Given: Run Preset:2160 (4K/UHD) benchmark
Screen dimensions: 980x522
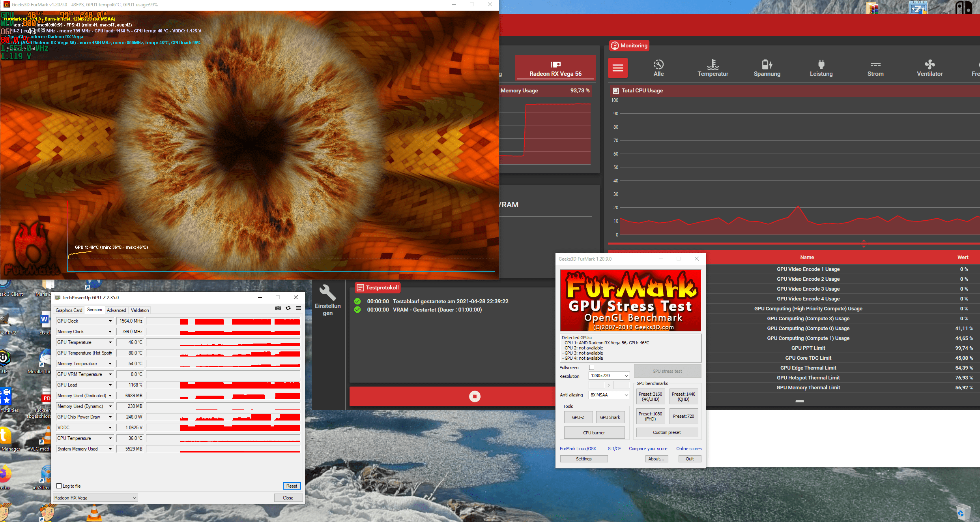Looking at the screenshot, I should click(x=651, y=396).
